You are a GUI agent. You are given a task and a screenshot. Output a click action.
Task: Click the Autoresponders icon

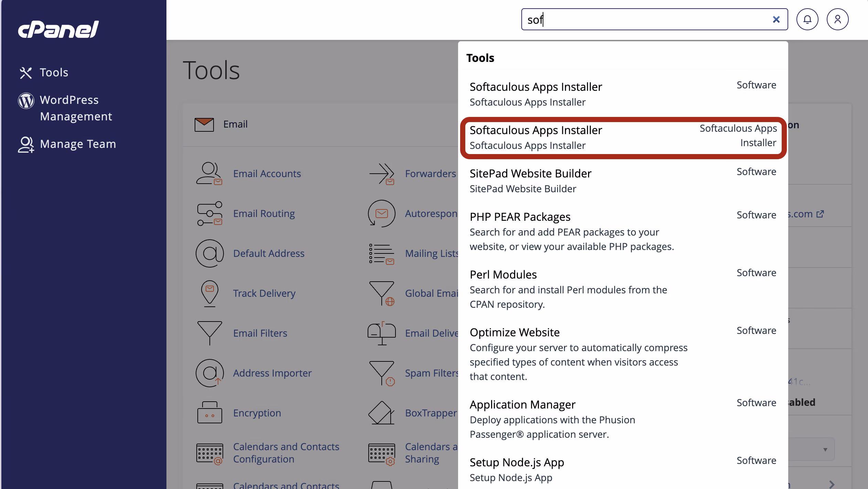381,214
